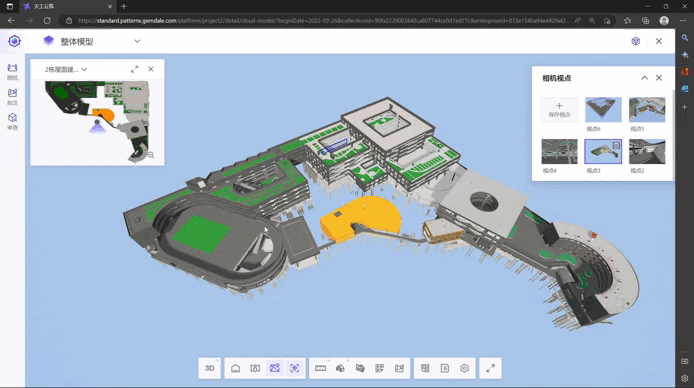Open Edge sidebar settings gear at bottom
This screenshot has width=694, height=388.
pyautogui.click(x=685, y=378)
